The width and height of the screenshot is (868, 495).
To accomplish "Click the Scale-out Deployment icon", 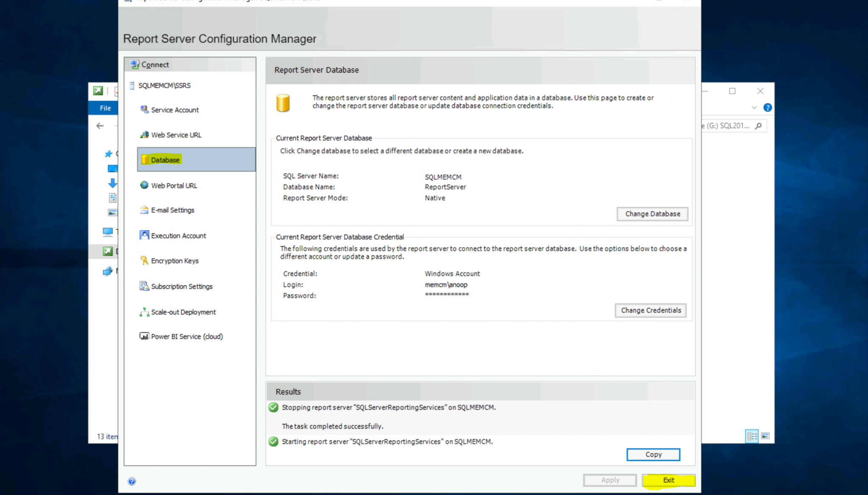I will coord(144,312).
